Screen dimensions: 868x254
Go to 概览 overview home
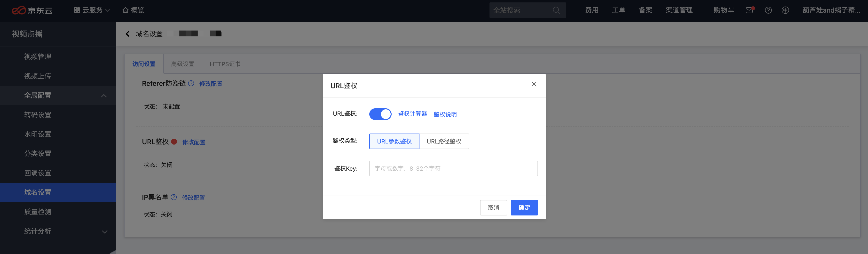133,10
